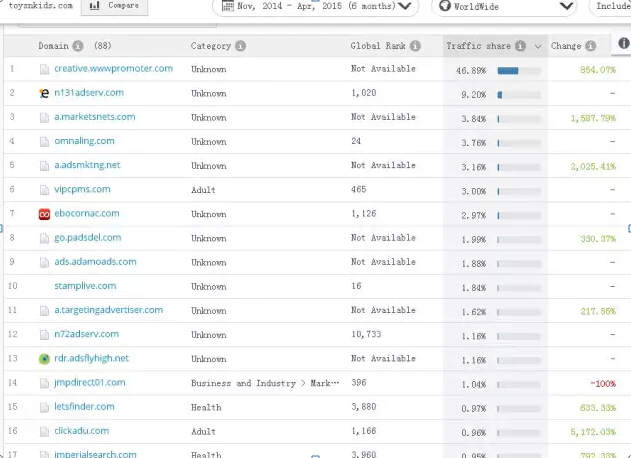Screen dimensions: 631x458
Task: Select the Global Rank 10,733 cell
Action: coord(366,334)
